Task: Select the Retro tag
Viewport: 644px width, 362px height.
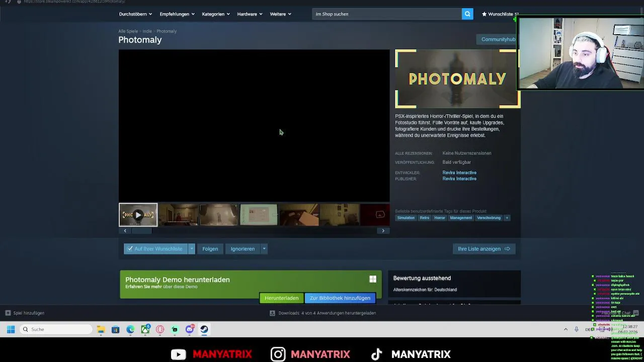Action: click(425, 218)
